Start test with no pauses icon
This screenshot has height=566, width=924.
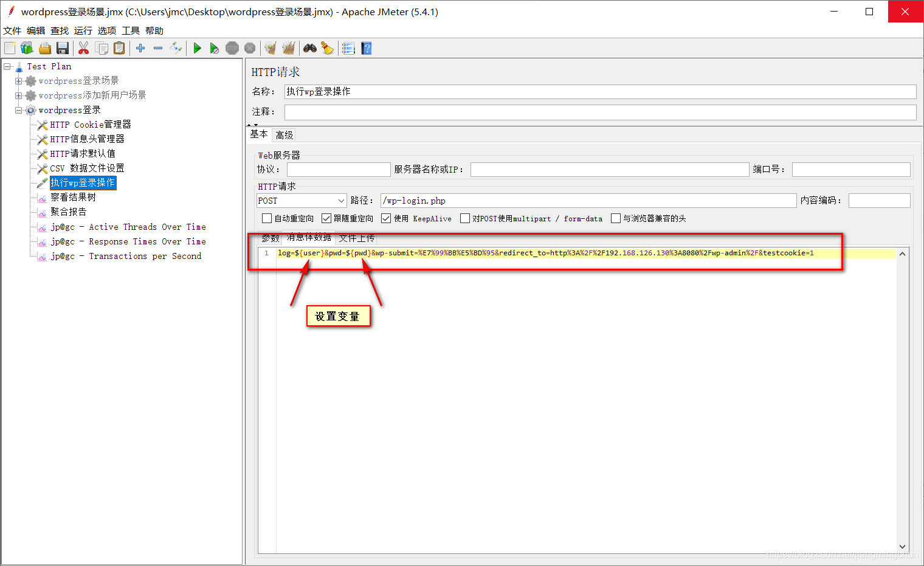[x=214, y=48]
